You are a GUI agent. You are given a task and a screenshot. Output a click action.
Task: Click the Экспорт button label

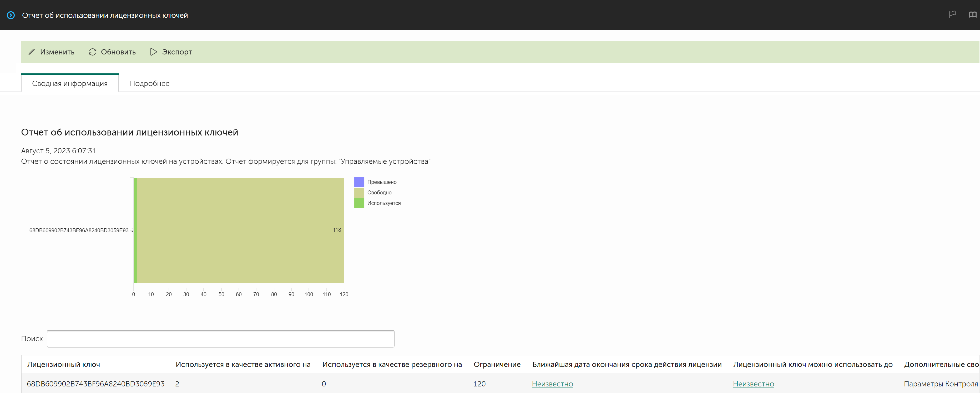tap(177, 52)
